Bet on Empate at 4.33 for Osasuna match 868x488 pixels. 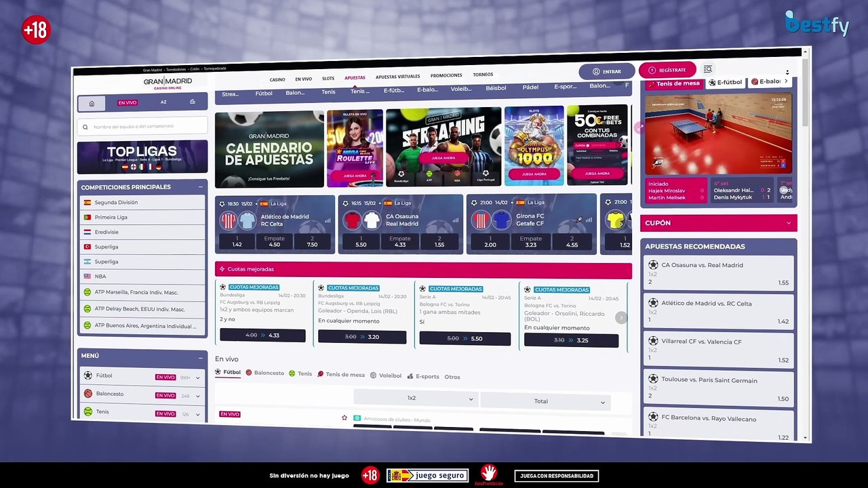[x=400, y=241]
